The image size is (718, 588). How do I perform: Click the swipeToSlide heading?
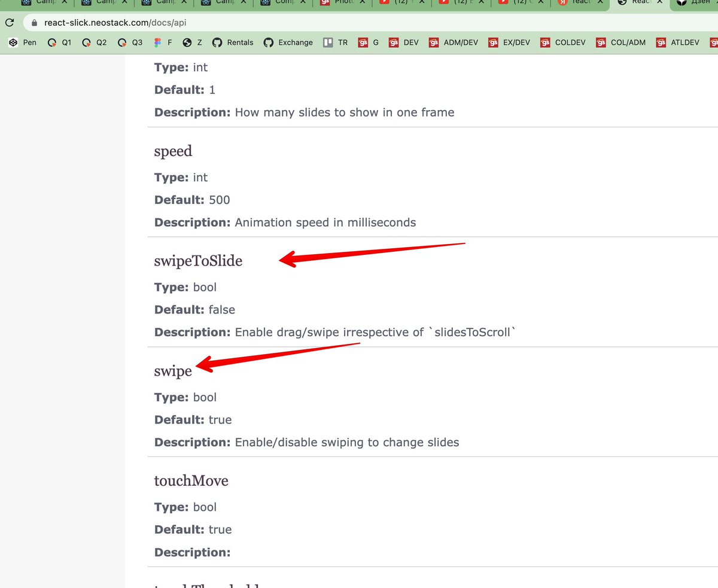[x=198, y=261]
